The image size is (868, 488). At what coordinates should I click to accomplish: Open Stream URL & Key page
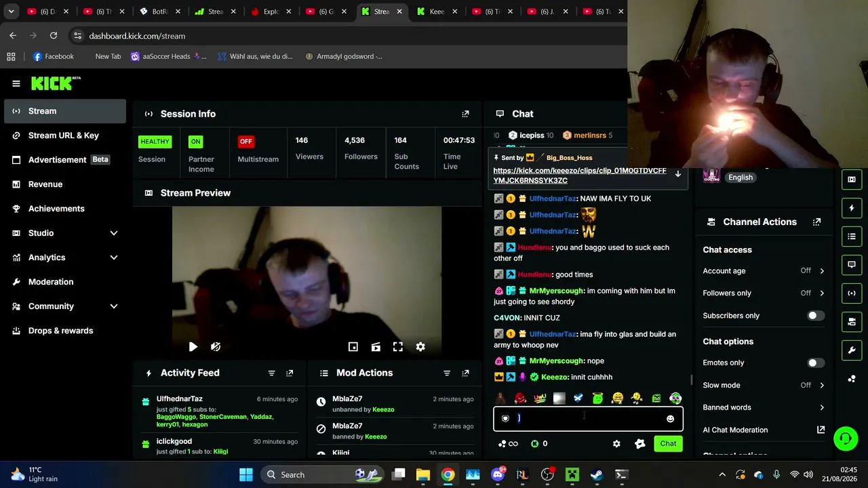click(65, 136)
